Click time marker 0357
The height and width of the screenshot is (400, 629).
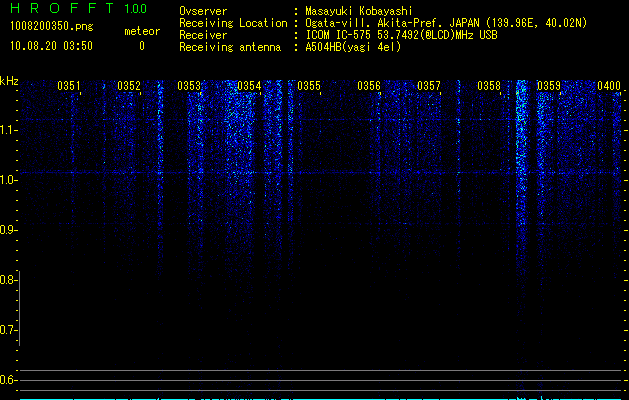point(429,86)
